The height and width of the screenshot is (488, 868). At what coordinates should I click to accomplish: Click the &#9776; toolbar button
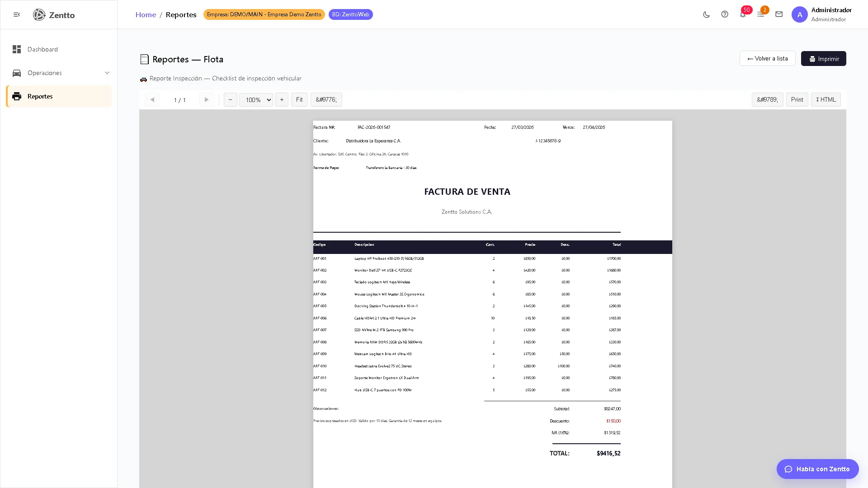[326, 100]
